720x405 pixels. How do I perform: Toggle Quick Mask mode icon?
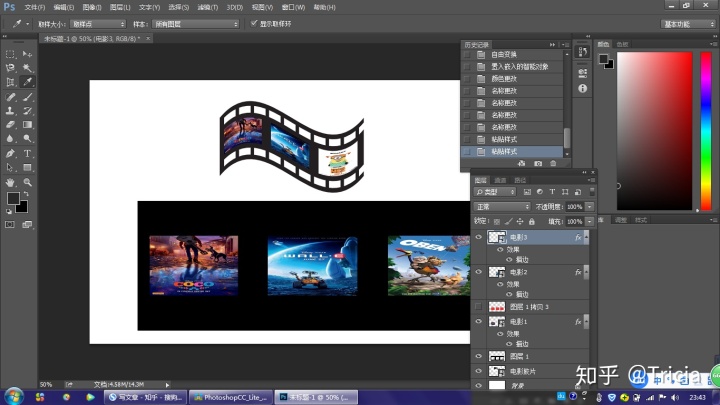[x=10, y=225]
